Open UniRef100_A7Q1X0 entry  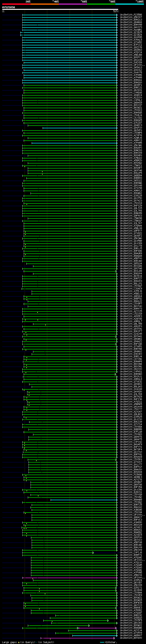tap(131, 562)
